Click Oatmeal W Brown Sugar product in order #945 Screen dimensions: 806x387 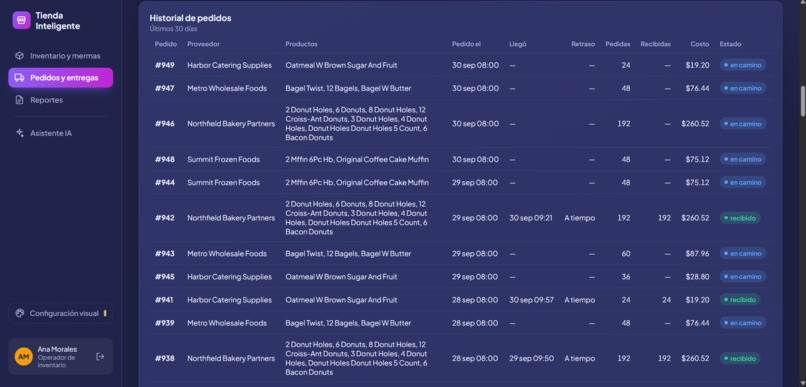(x=341, y=277)
